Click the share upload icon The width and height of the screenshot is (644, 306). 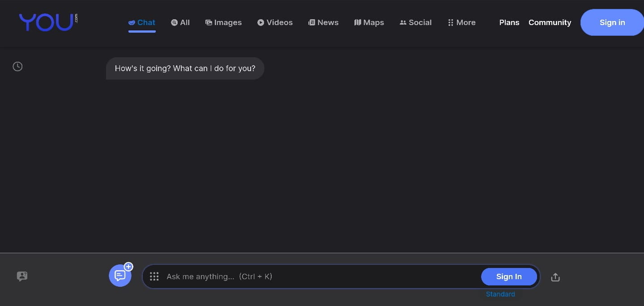pyautogui.click(x=555, y=277)
